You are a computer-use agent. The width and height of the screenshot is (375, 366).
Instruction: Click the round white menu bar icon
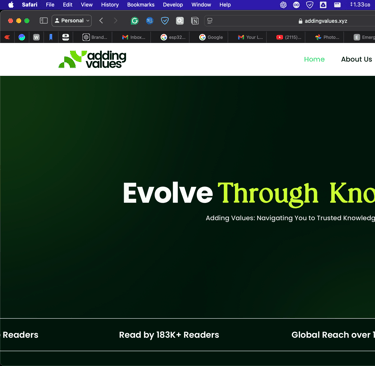point(296,5)
